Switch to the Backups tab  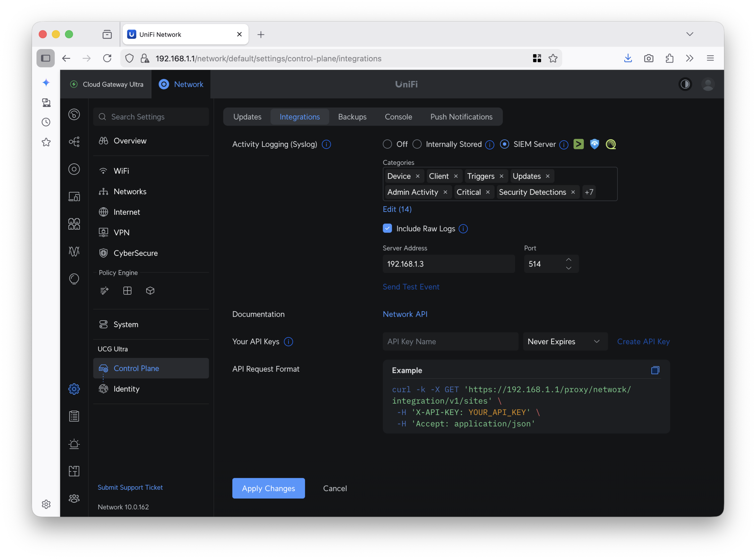pos(352,117)
